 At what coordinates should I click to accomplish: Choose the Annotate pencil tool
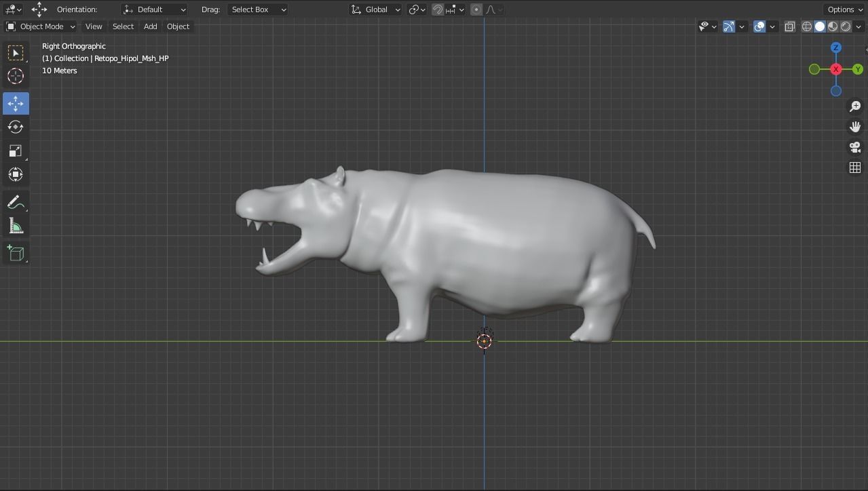(16, 202)
